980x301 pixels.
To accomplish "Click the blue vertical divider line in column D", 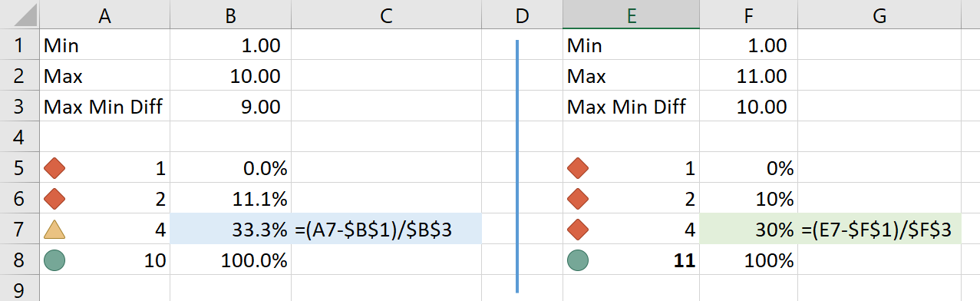I will (517, 166).
